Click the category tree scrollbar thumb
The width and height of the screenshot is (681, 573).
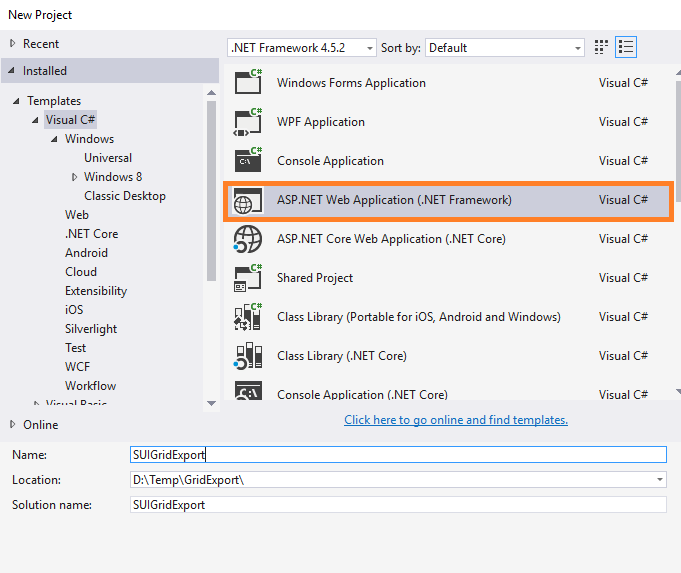[212, 191]
